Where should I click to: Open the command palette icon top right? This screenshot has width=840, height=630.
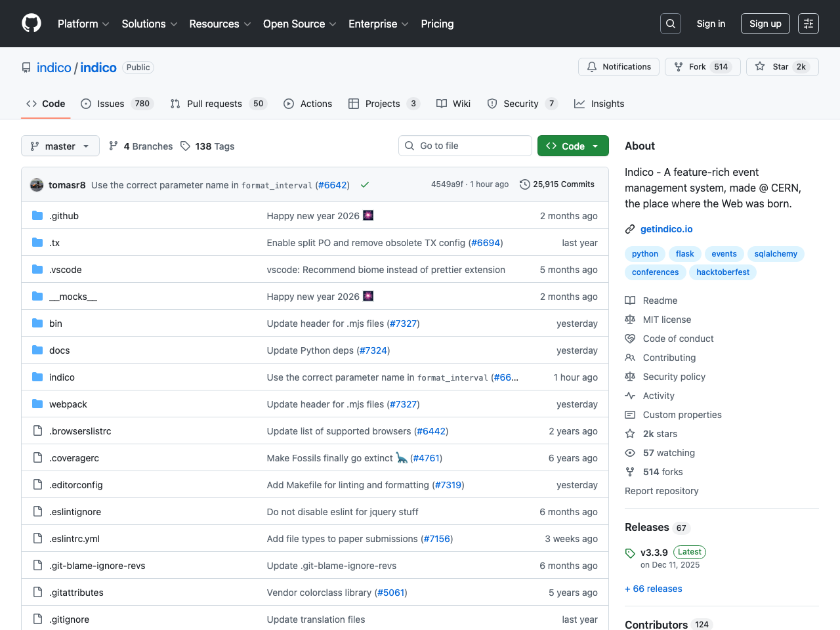808,24
